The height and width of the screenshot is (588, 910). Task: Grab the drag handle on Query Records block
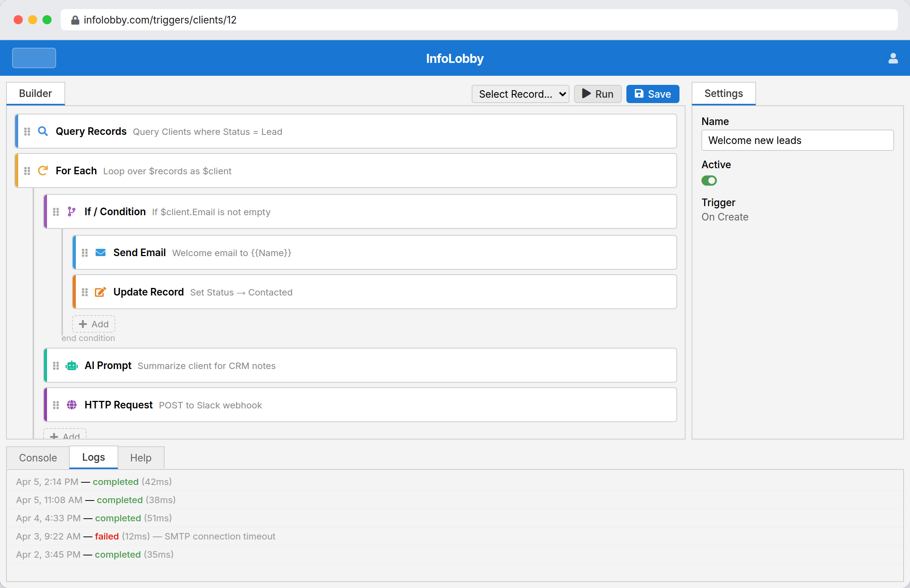click(x=27, y=131)
